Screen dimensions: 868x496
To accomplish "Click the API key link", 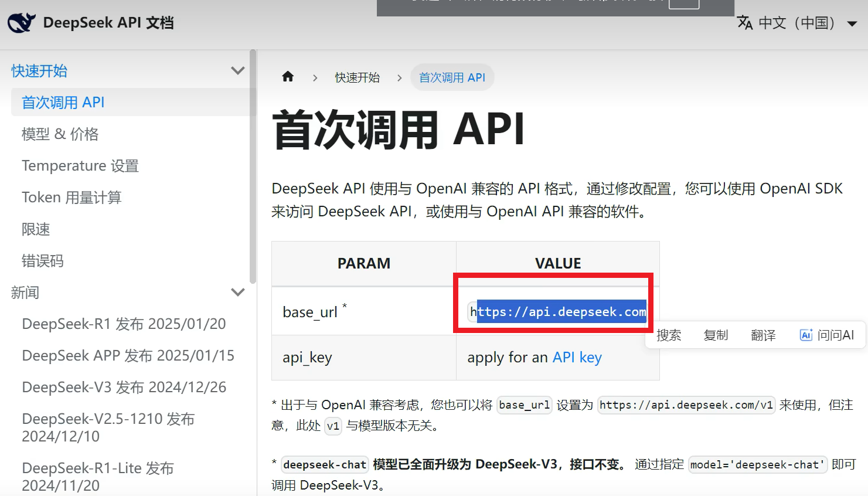I will click(x=577, y=357).
